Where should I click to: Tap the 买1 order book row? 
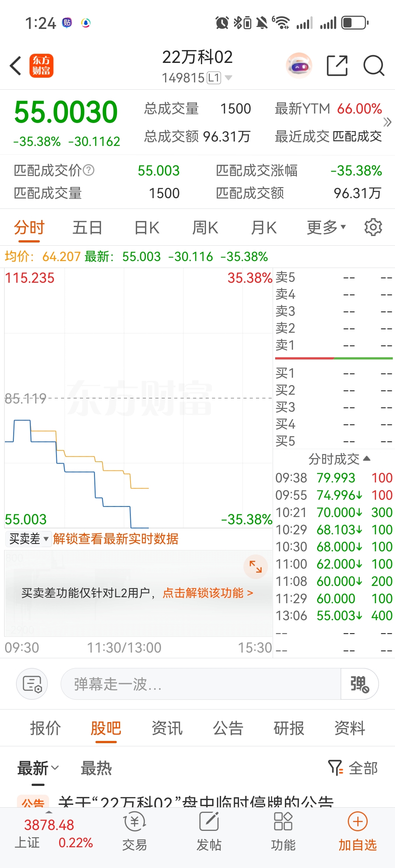coord(334,373)
